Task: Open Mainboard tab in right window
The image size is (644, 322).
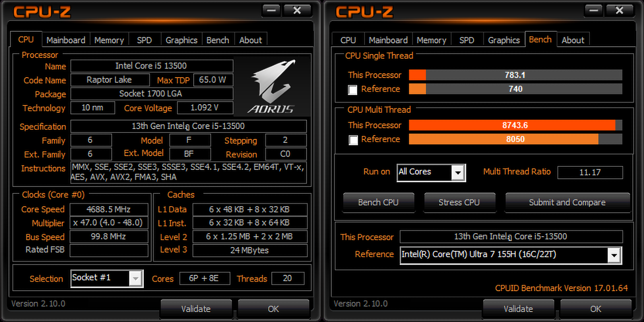Action: pyautogui.click(x=388, y=40)
